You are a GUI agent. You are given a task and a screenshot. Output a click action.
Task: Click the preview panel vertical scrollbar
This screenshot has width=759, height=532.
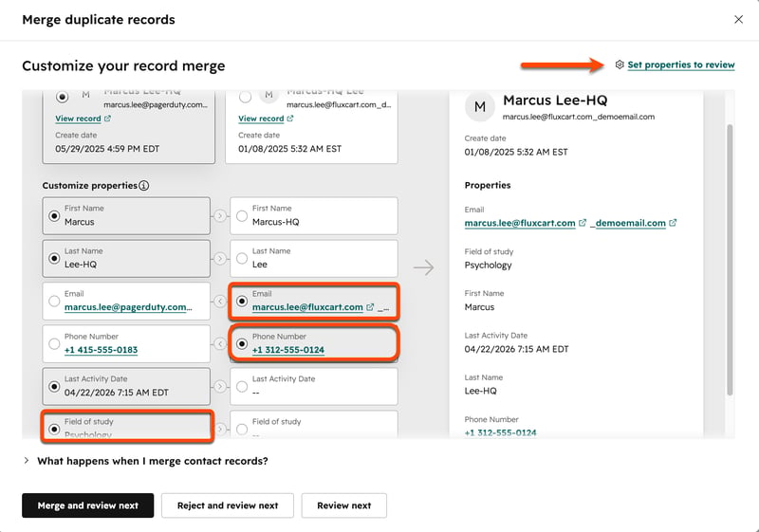730,260
